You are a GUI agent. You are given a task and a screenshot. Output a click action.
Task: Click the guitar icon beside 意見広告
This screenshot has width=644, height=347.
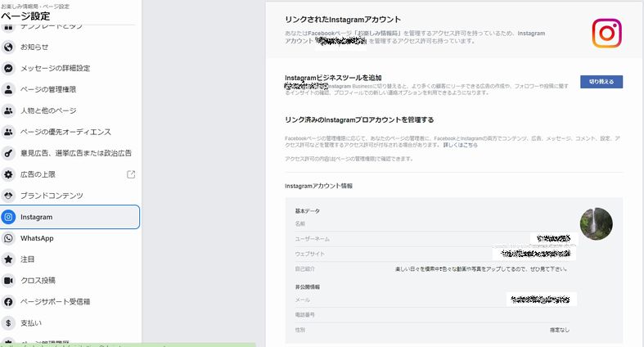(x=8, y=153)
